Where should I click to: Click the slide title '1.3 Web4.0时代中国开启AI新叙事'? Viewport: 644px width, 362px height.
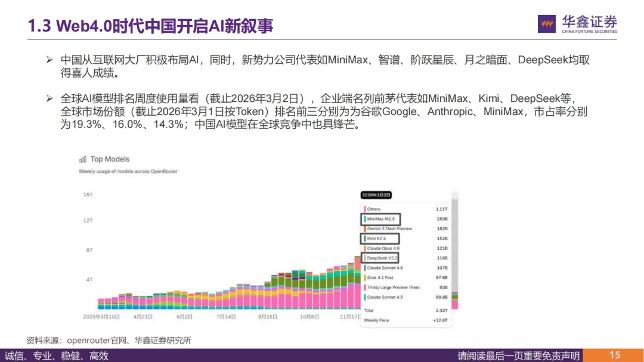pos(150,26)
